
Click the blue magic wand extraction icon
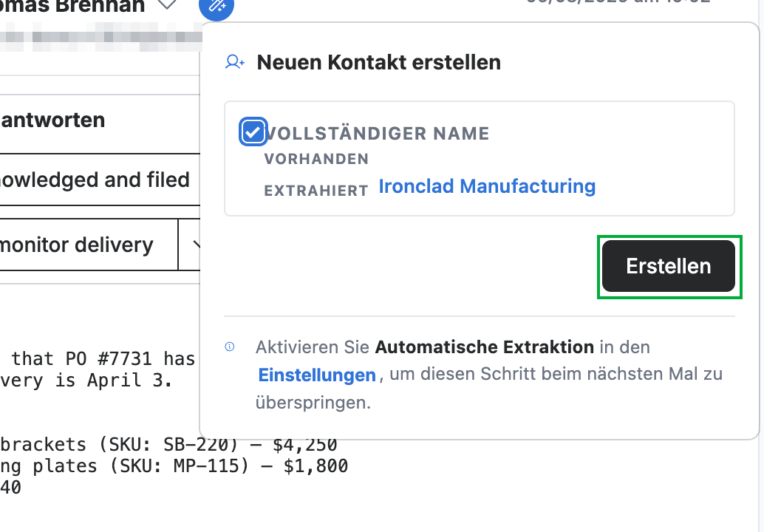click(x=216, y=6)
